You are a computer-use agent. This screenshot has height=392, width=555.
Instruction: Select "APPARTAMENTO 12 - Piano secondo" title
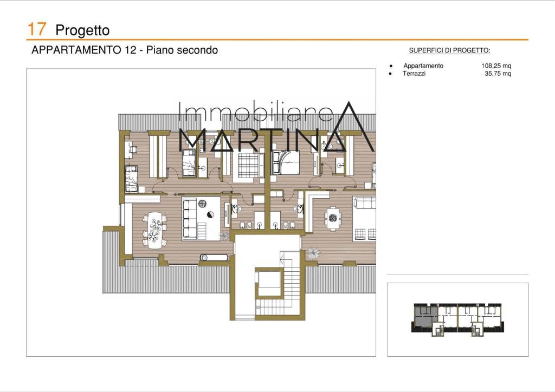(125, 50)
